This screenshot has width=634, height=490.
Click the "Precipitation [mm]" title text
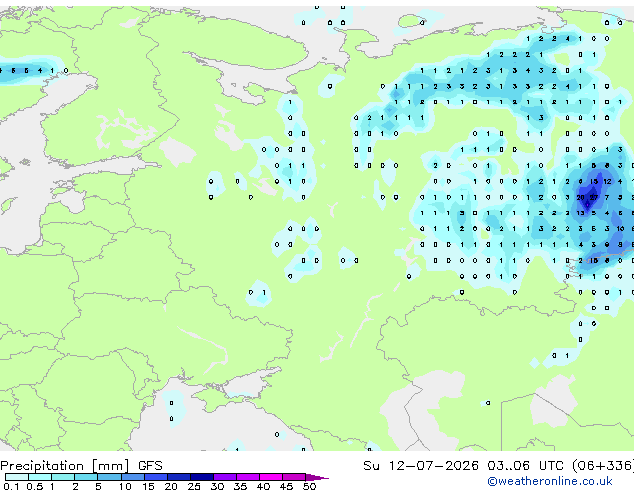[65, 466]
